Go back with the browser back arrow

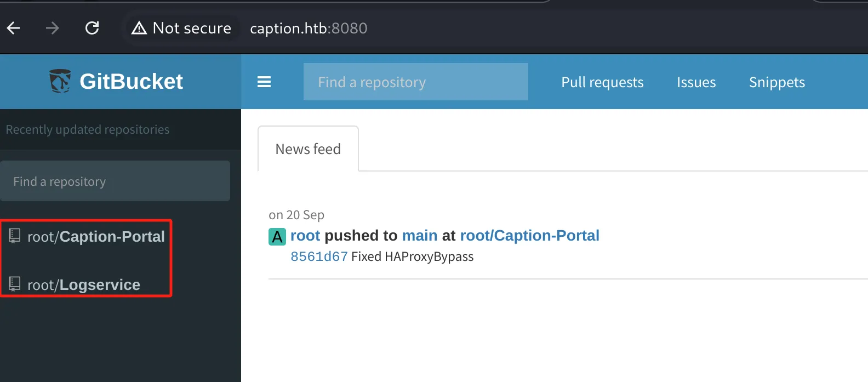(x=14, y=28)
